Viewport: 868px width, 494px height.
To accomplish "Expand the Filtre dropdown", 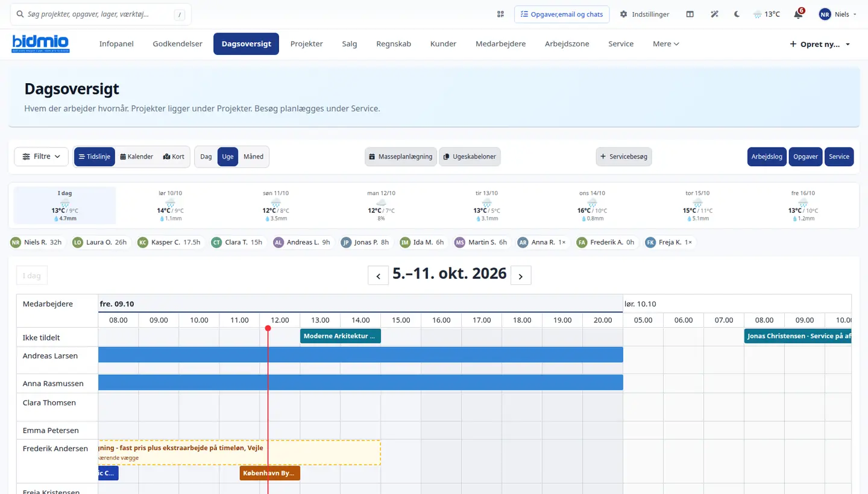I will pyautogui.click(x=42, y=157).
